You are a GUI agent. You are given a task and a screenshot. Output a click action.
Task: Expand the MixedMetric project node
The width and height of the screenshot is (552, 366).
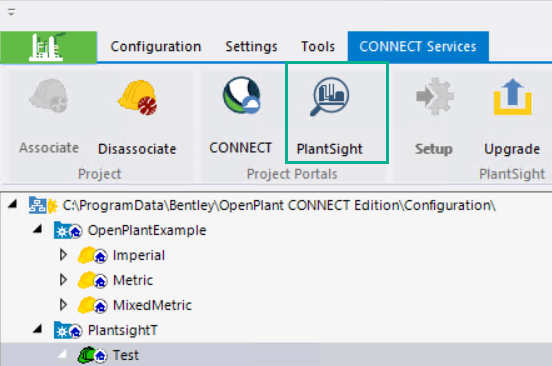click(63, 305)
